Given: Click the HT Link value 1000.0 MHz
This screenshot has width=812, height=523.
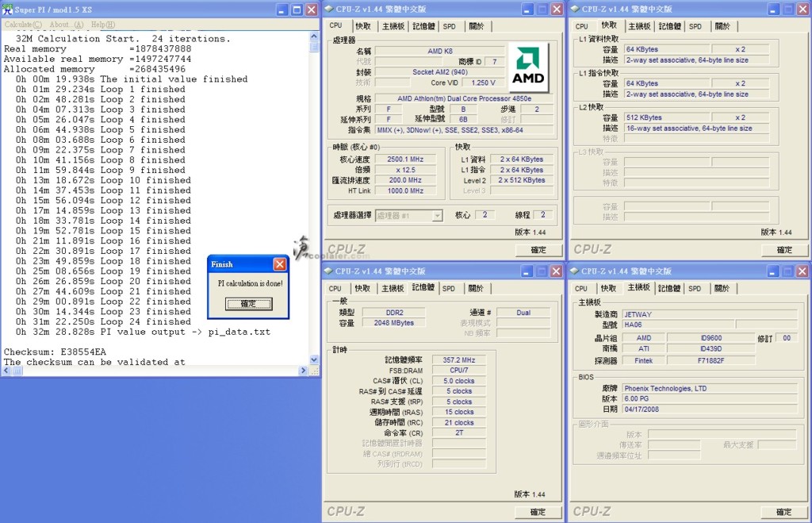Looking at the screenshot, I should point(405,190).
